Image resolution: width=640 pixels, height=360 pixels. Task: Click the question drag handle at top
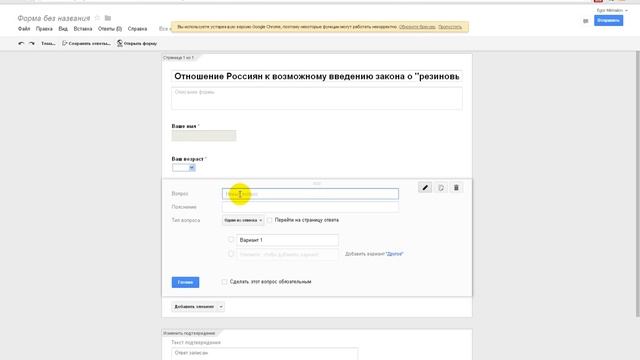coord(317,183)
